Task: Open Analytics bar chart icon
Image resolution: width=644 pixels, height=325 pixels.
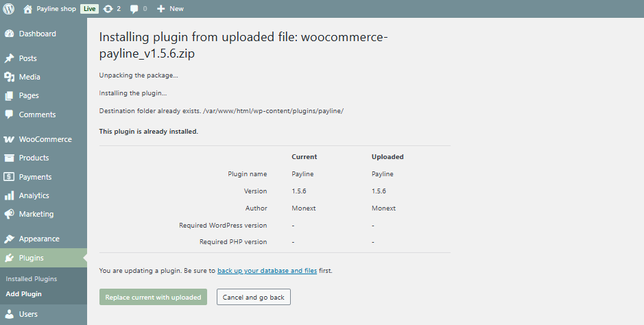Action: (10, 195)
